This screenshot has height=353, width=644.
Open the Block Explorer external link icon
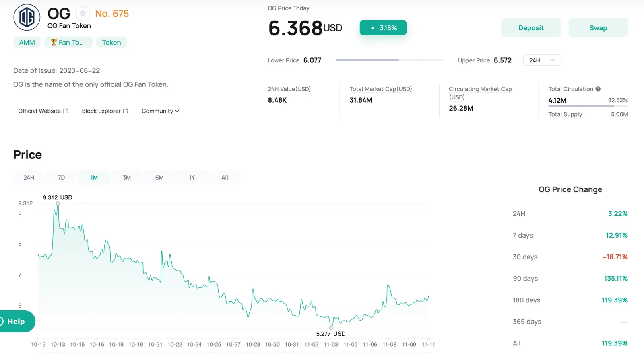(126, 111)
